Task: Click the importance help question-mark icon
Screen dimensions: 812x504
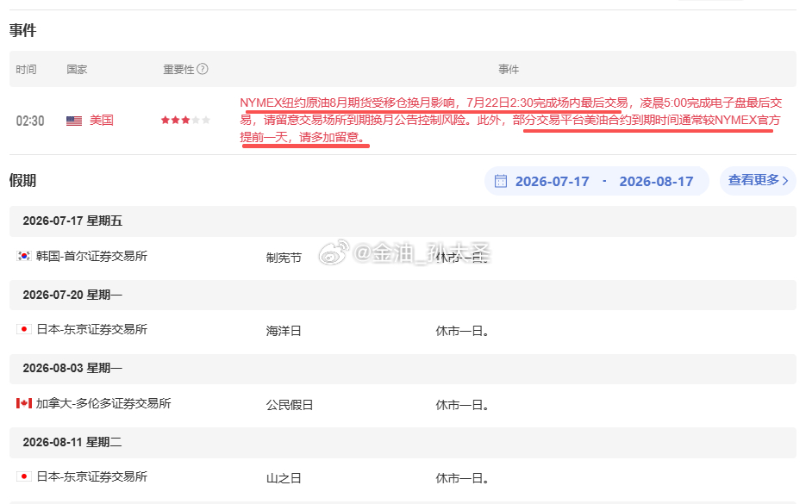Action: (x=203, y=69)
